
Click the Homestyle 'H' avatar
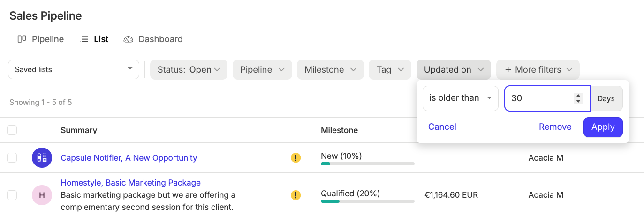point(42,195)
